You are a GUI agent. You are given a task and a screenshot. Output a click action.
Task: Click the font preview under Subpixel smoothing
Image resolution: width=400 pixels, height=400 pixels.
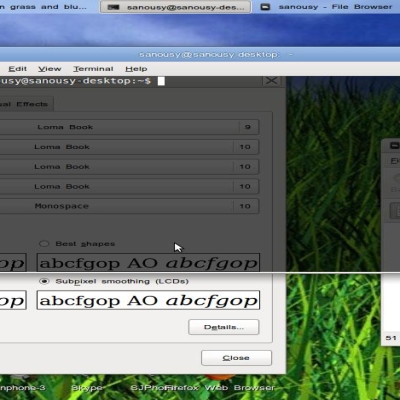[x=148, y=300]
